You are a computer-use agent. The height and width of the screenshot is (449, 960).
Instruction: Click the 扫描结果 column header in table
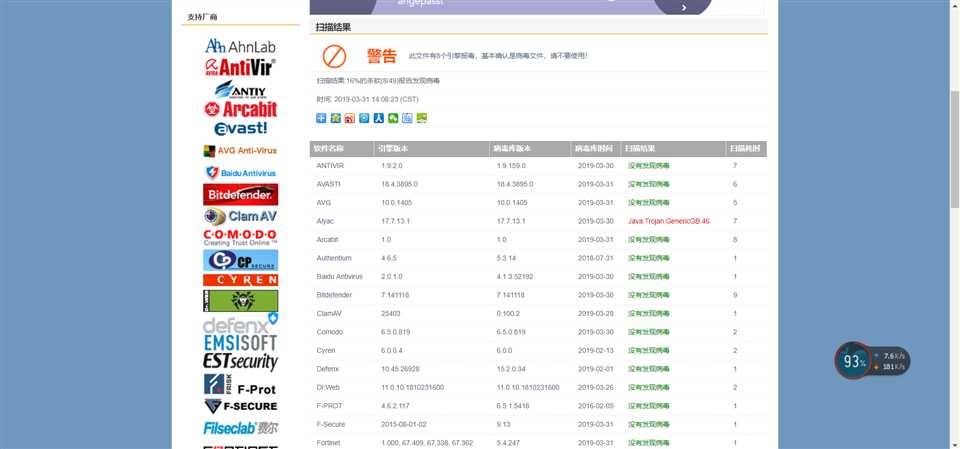point(672,149)
